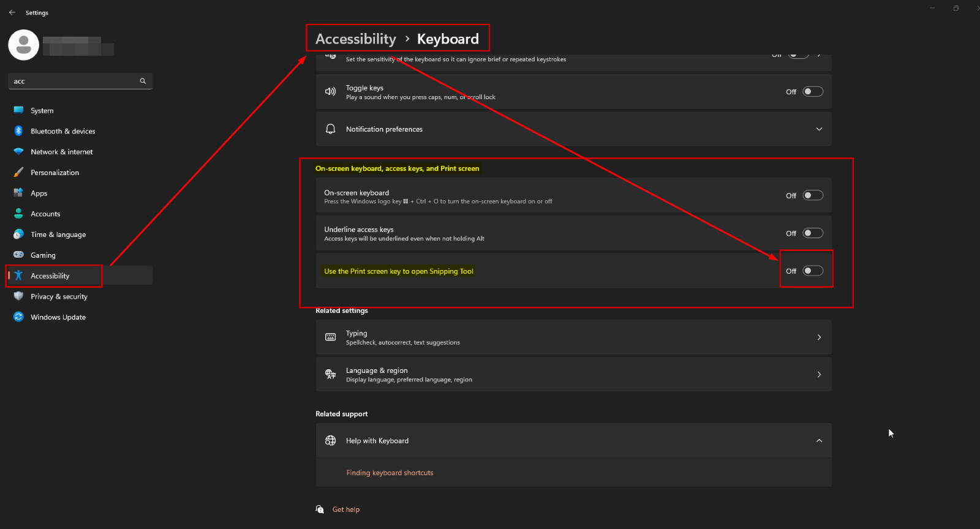980x529 pixels.
Task: Enable the On-screen keyboard switch
Action: coord(813,195)
